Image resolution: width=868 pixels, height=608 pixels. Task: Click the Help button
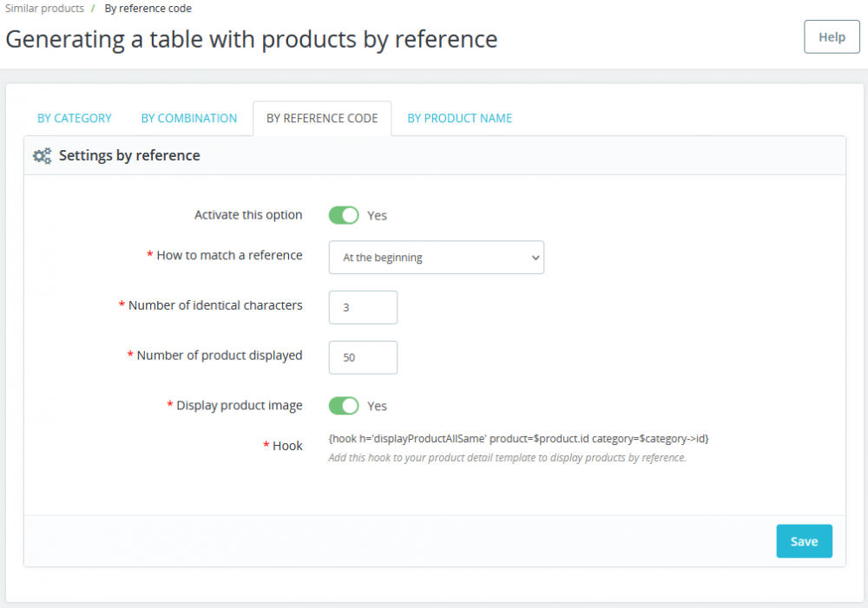[x=831, y=36]
